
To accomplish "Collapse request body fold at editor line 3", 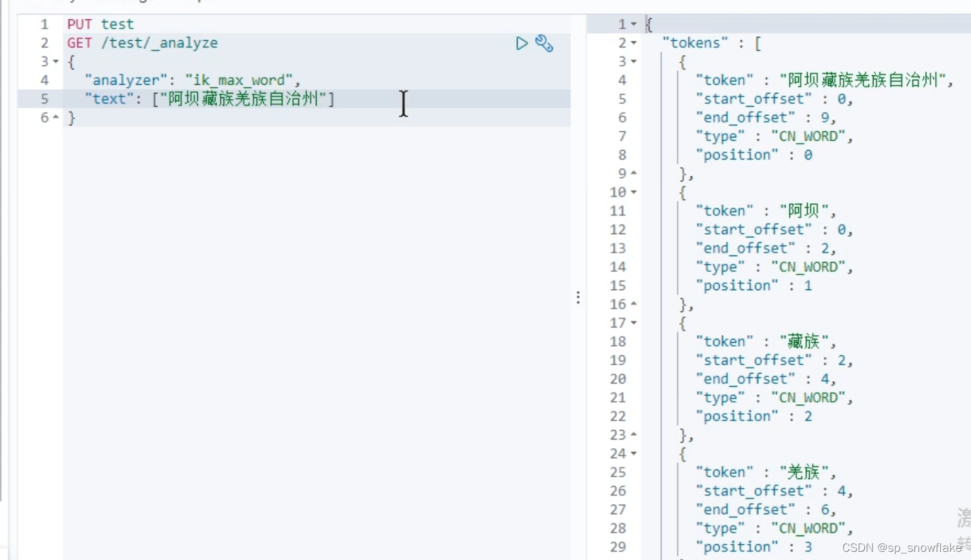I will (56, 62).
